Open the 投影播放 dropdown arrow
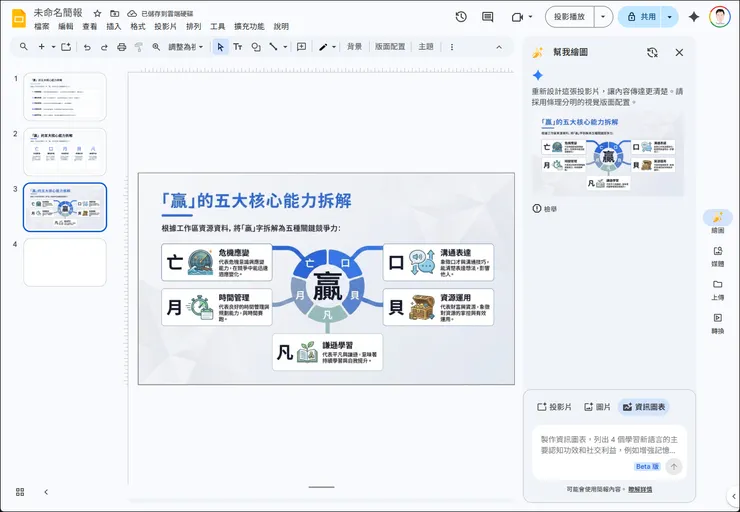The image size is (740, 512). pyautogui.click(x=603, y=17)
